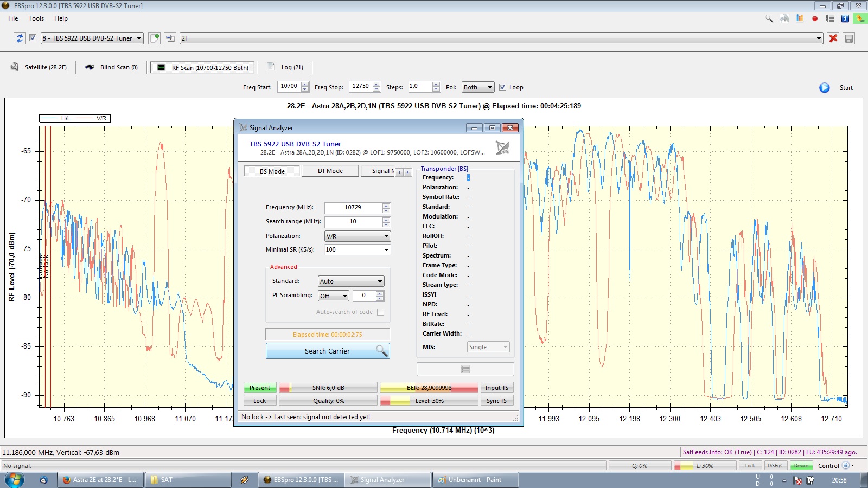
Task: Click the DiSEqC button
Action: coord(776,466)
